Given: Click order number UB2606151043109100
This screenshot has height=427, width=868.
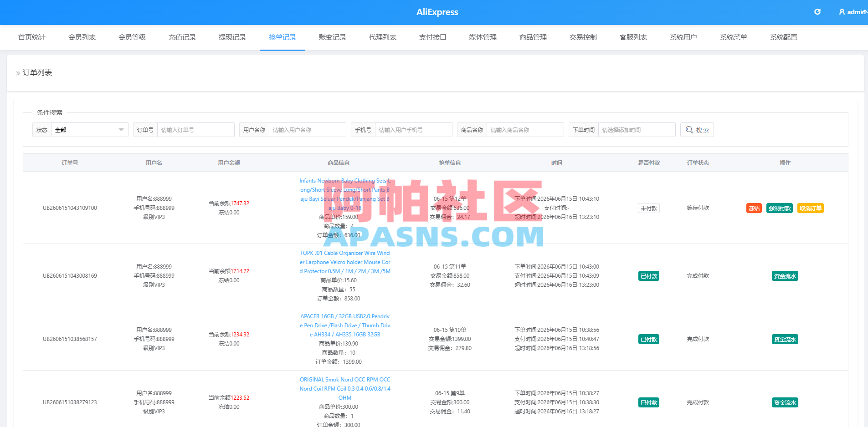Looking at the screenshot, I should 70,208.
